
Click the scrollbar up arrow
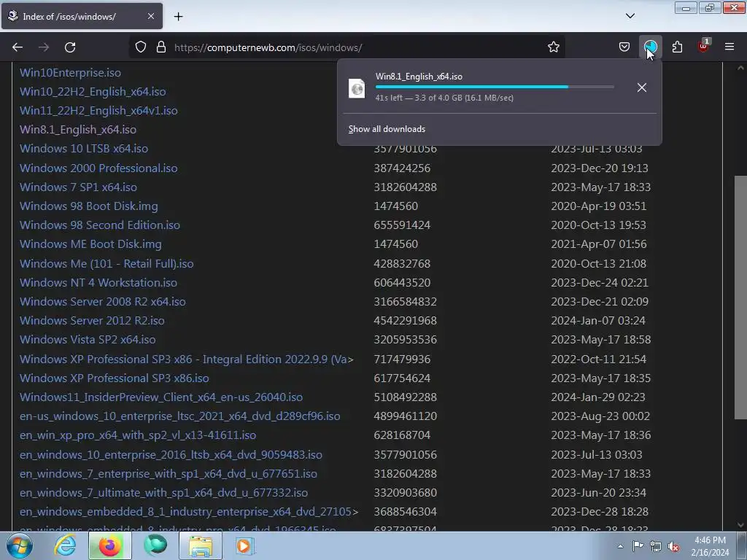click(740, 68)
